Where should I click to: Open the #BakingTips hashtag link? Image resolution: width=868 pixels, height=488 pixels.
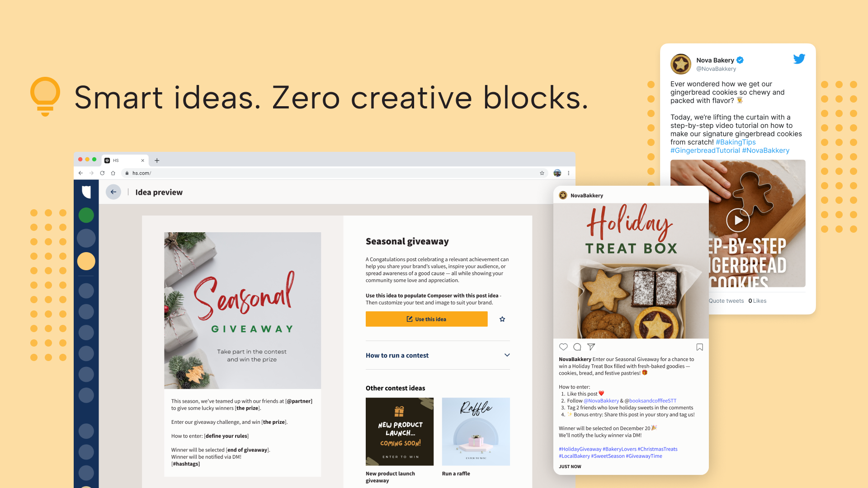point(736,142)
